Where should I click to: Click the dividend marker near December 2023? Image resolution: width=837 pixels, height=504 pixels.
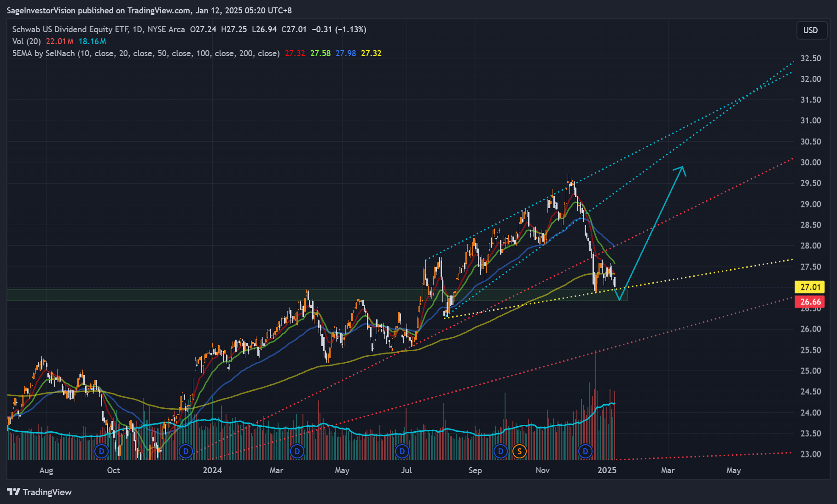click(x=186, y=452)
